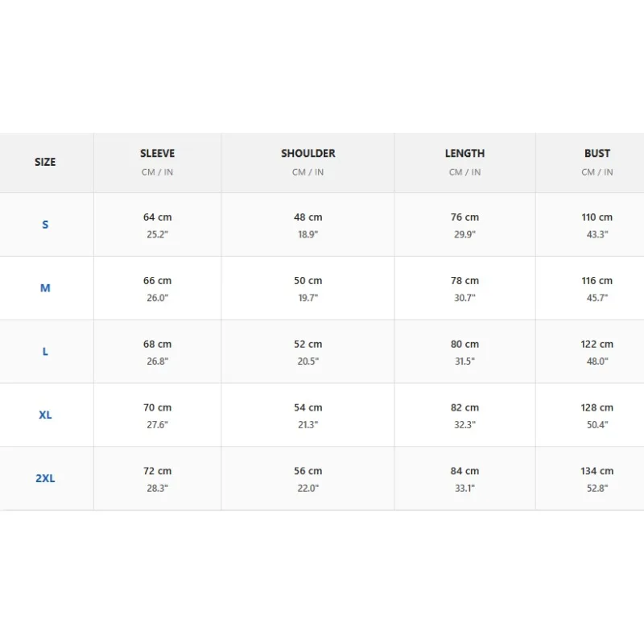Select size L row label

coord(45,352)
